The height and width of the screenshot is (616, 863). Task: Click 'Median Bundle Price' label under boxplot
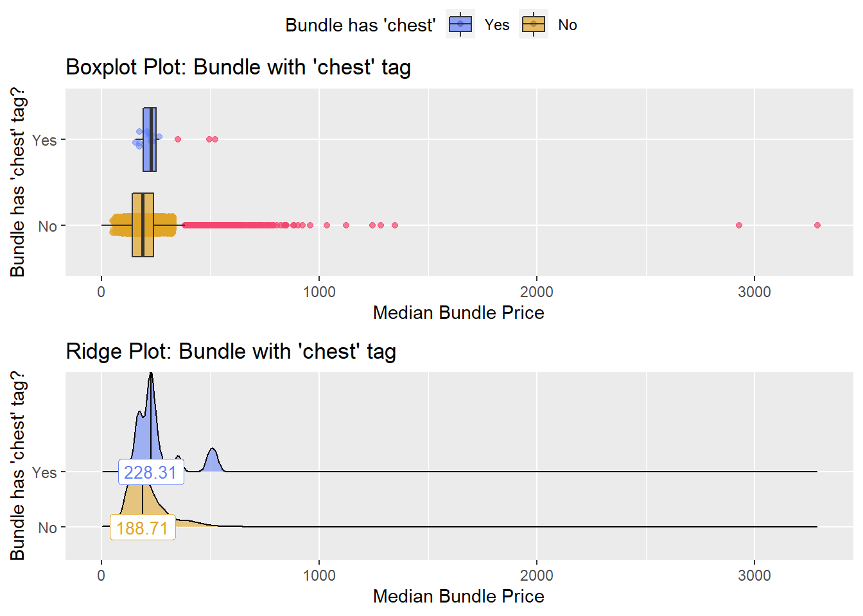458,312
